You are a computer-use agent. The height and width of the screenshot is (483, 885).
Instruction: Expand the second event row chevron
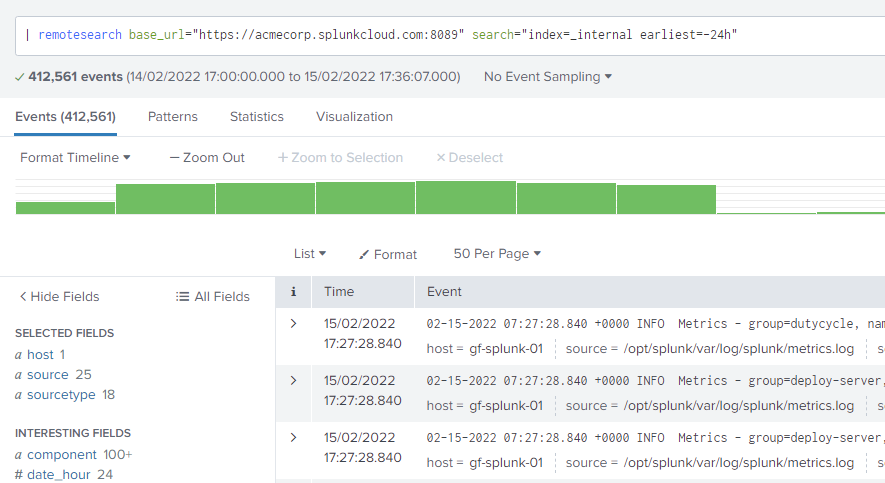[293, 381]
